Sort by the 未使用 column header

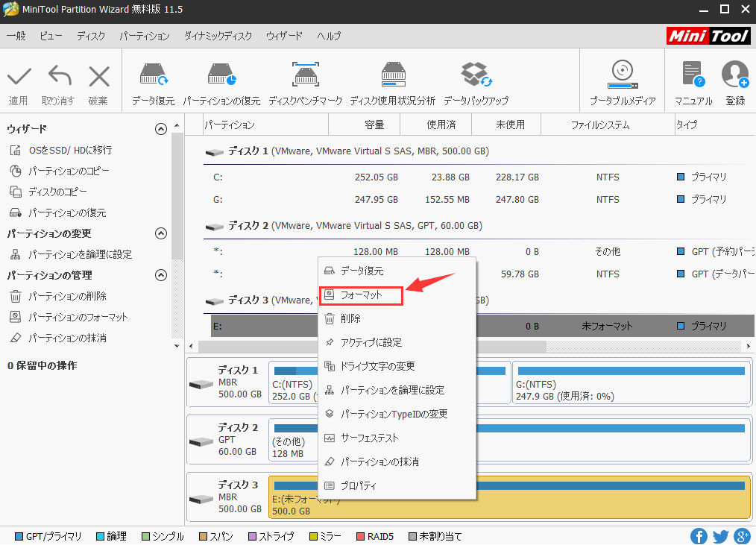point(506,125)
